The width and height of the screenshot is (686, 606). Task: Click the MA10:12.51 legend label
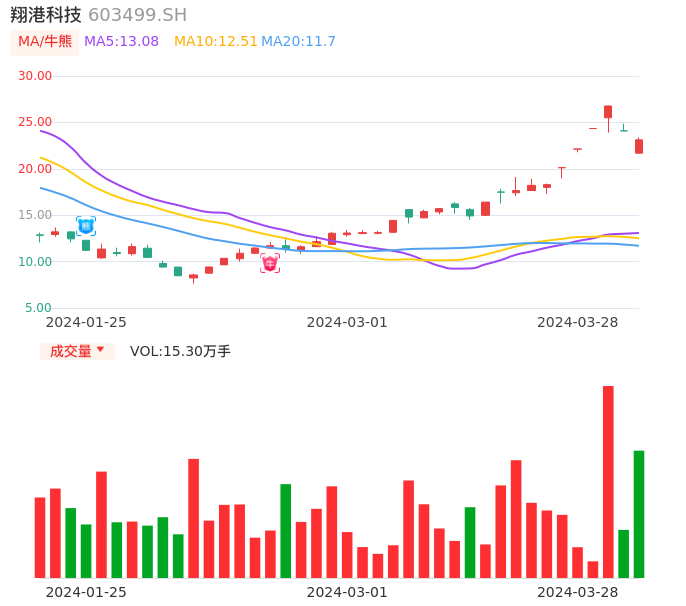[216, 42]
